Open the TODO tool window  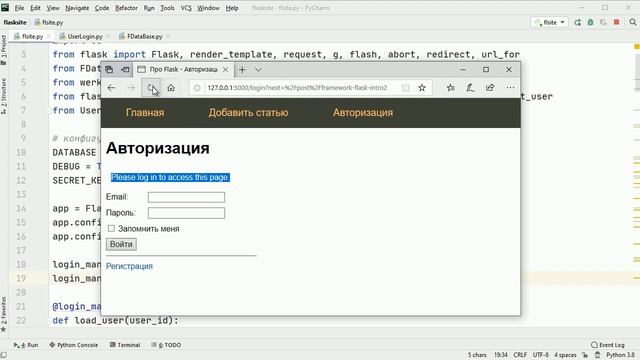(x=166, y=345)
